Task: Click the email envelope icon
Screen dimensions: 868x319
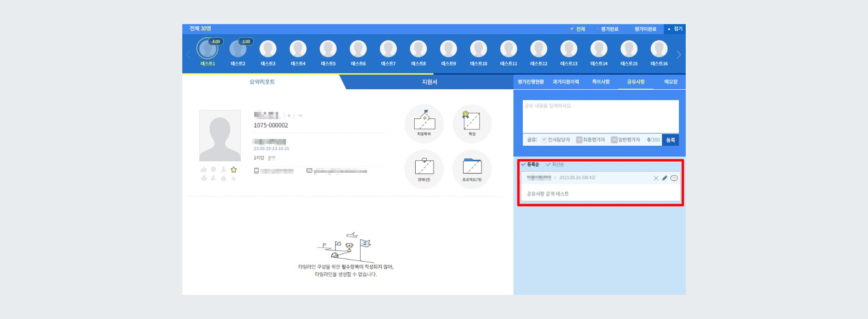Action: 309,170
